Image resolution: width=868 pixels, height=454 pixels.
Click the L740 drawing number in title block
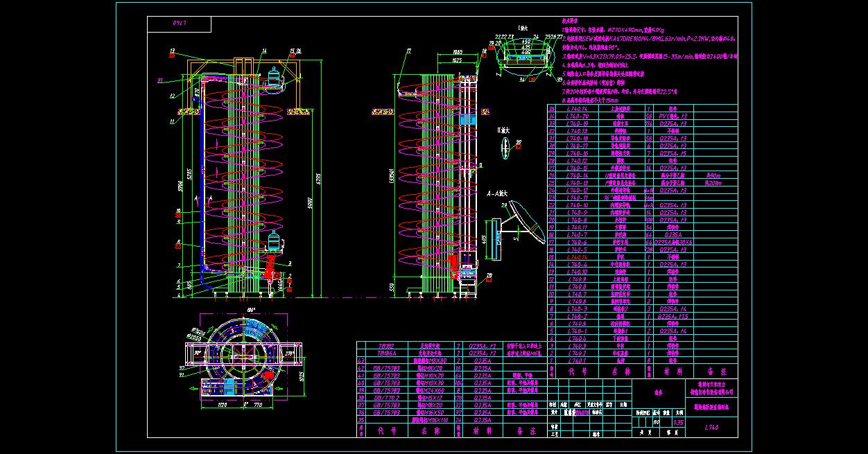point(711,429)
